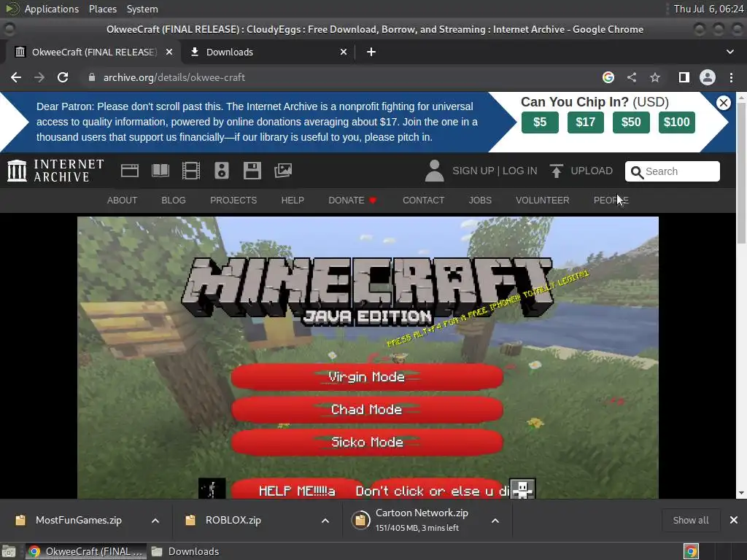Open the Applications menu

click(x=52, y=9)
